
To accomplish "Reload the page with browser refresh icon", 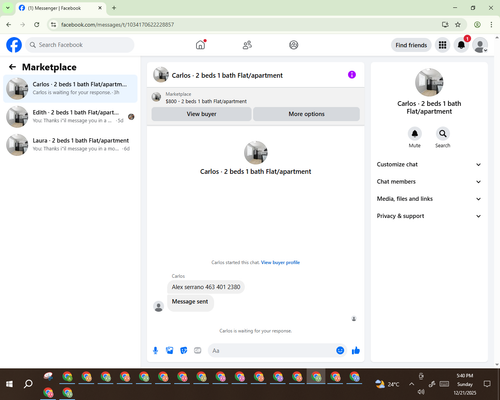I will [x=37, y=24].
